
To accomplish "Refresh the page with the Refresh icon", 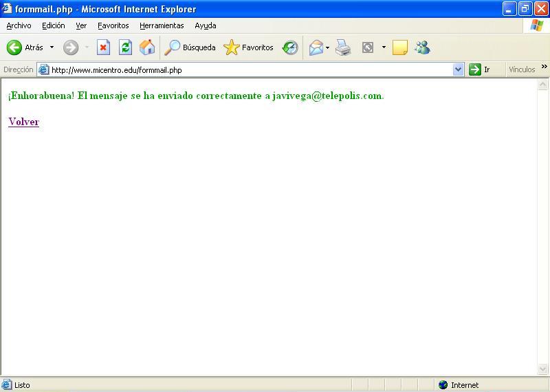I will coord(125,47).
